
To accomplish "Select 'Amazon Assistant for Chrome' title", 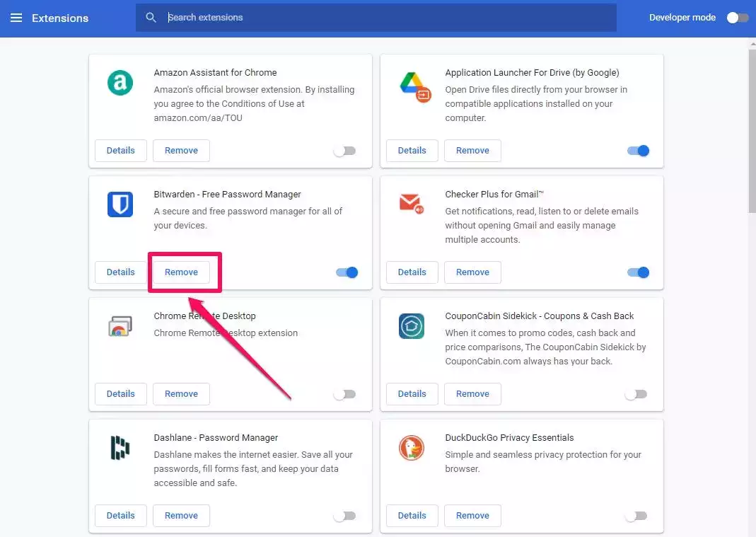I will (215, 73).
